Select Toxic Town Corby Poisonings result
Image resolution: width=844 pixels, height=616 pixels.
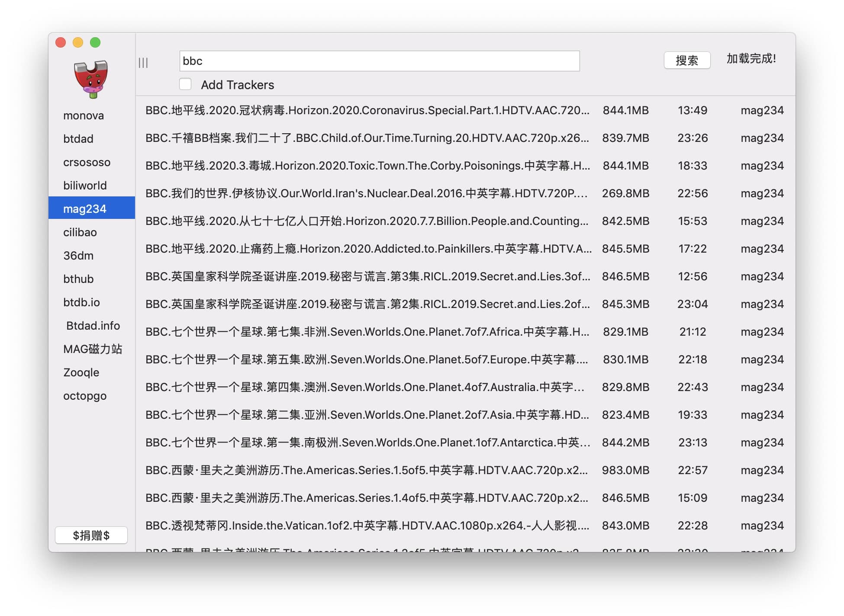coord(465,166)
